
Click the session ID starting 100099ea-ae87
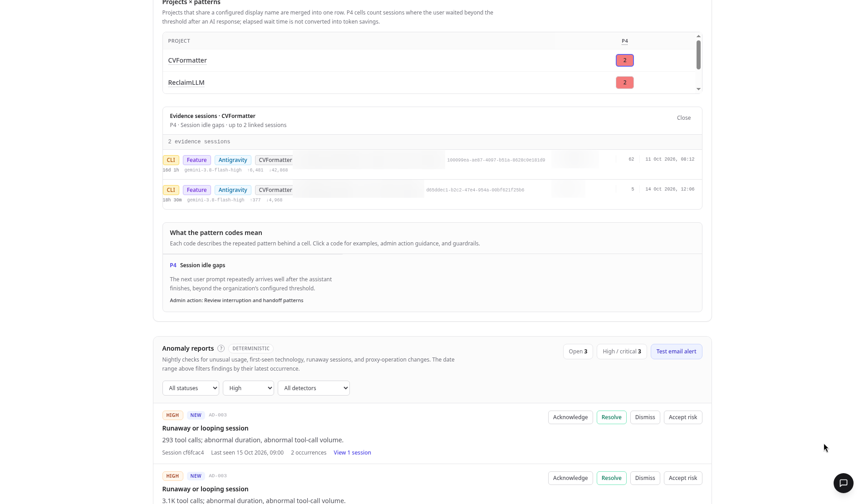(x=496, y=160)
